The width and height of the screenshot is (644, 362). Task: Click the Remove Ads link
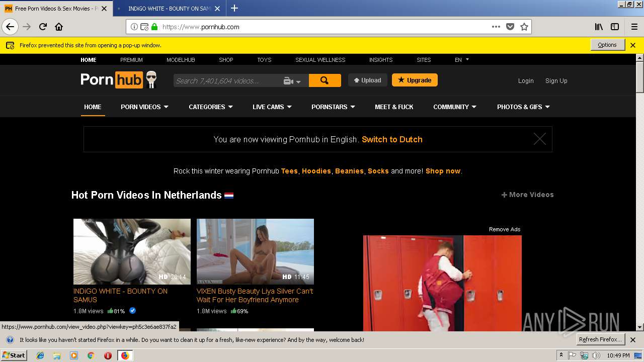click(x=505, y=229)
